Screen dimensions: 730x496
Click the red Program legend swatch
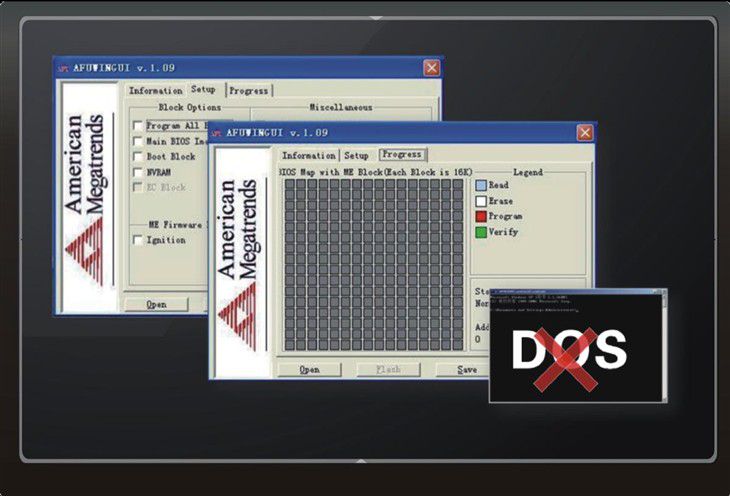pos(481,216)
